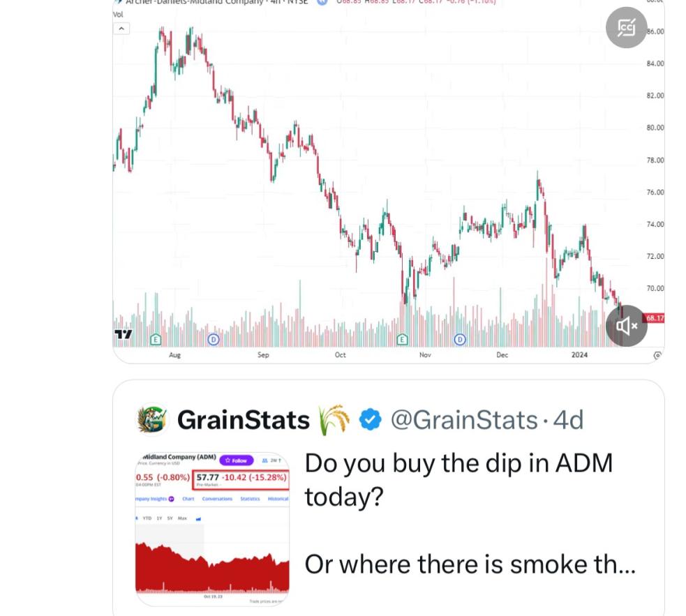This screenshot has height=616, width=686.
Task: Click the August earnings E marker
Action: pyautogui.click(x=156, y=340)
